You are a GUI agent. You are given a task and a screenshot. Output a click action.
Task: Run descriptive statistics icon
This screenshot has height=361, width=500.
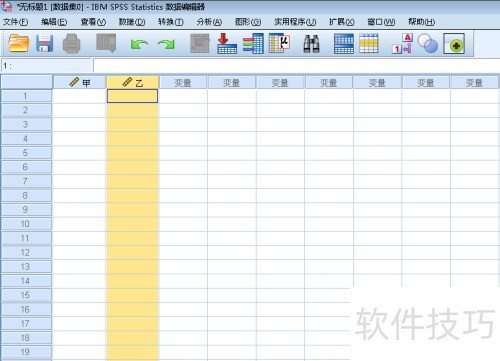tap(279, 43)
